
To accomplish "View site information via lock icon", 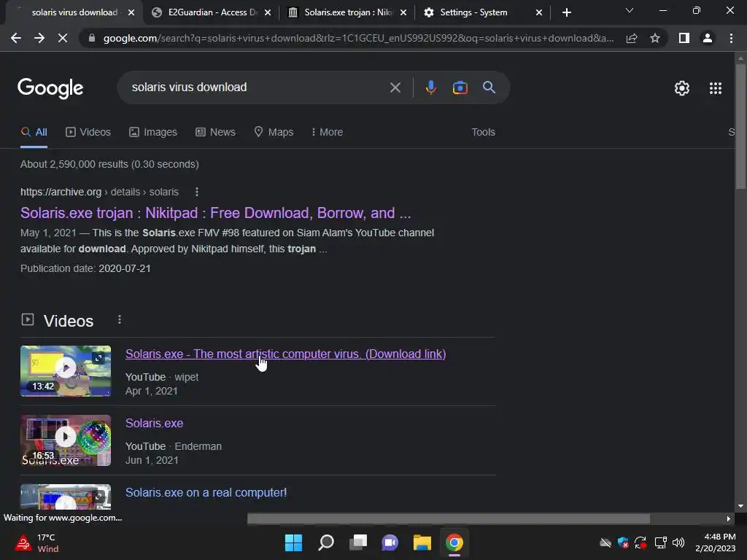I will [92, 38].
